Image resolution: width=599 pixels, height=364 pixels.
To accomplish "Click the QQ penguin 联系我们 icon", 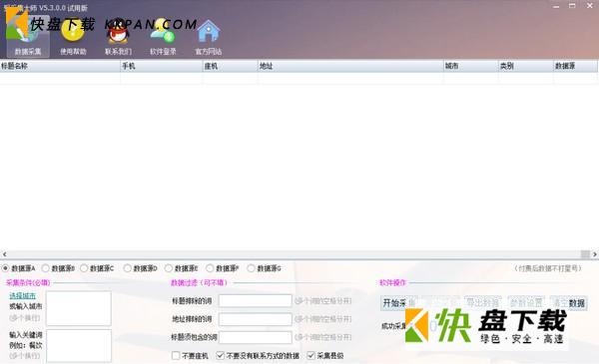I will pyautogui.click(x=118, y=37).
